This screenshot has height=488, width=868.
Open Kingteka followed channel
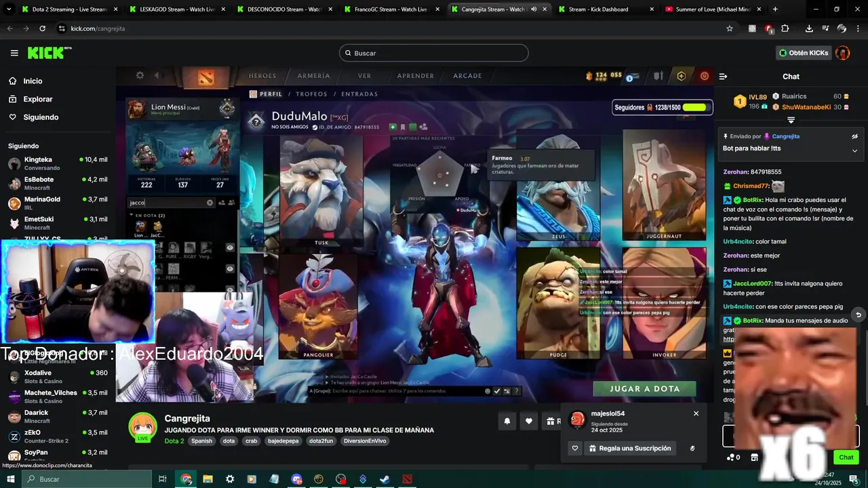[x=58, y=163]
